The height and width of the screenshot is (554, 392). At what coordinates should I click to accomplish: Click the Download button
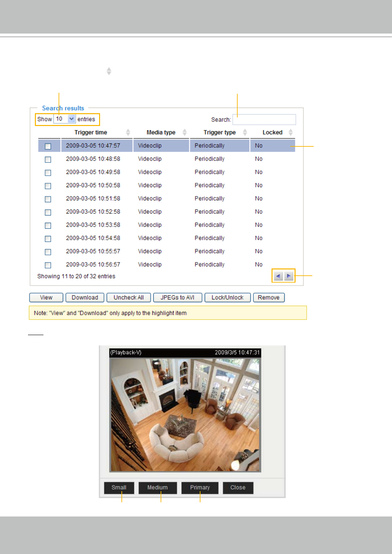point(85,297)
